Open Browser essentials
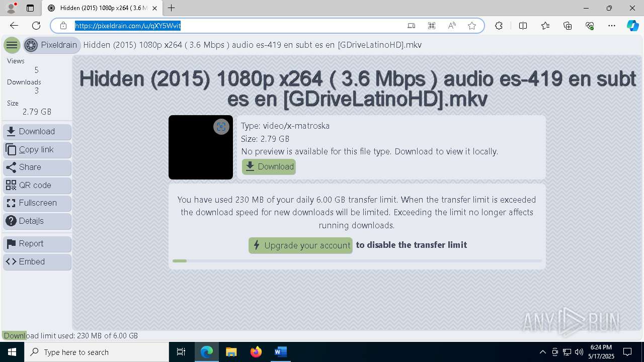The width and height of the screenshot is (644, 362). point(590,26)
